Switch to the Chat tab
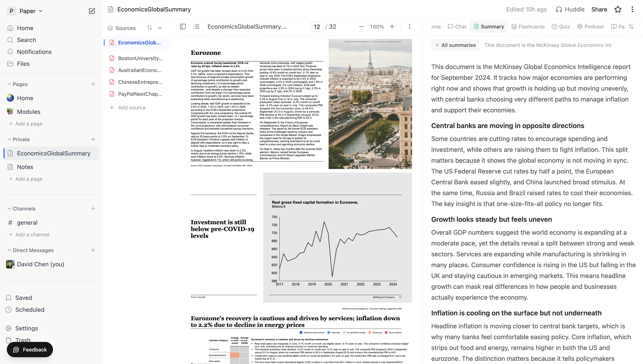Viewport: 643px width, 364px height. [x=457, y=27]
